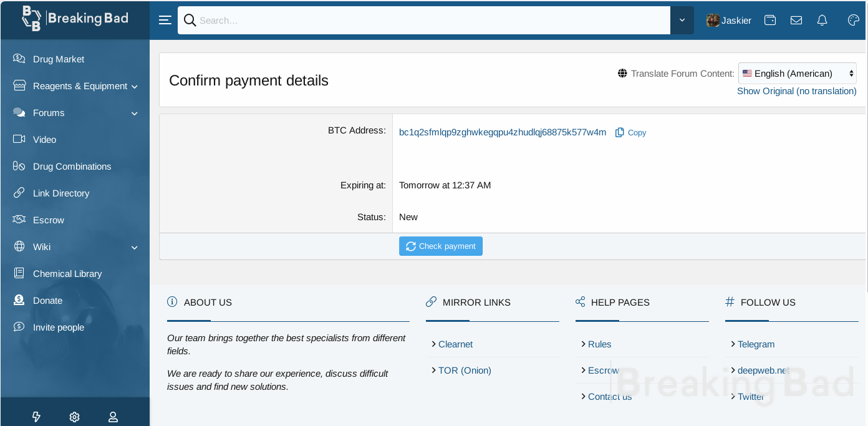Click the 'Confirm payment details' heading
The height and width of the screenshot is (426, 868).
(249, 80)
